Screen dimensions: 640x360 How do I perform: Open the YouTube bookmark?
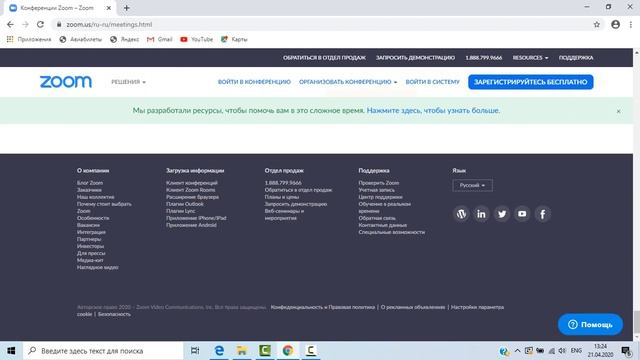[197, 39]
